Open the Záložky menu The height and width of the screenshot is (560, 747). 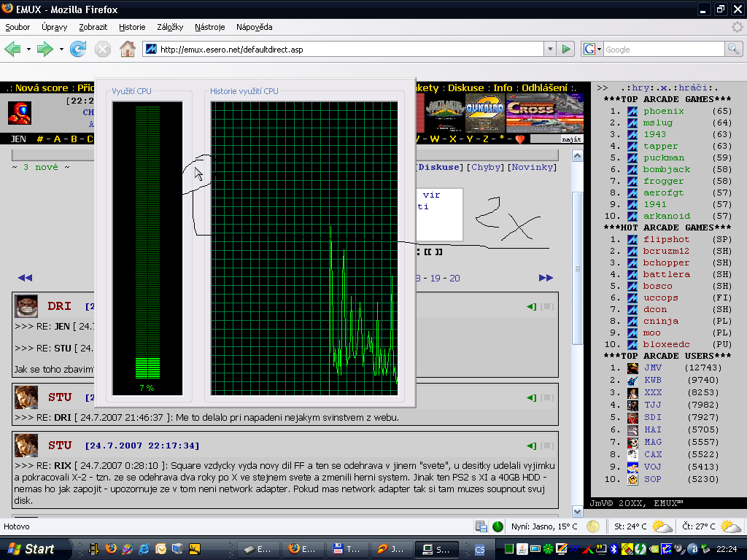[170, 27]
